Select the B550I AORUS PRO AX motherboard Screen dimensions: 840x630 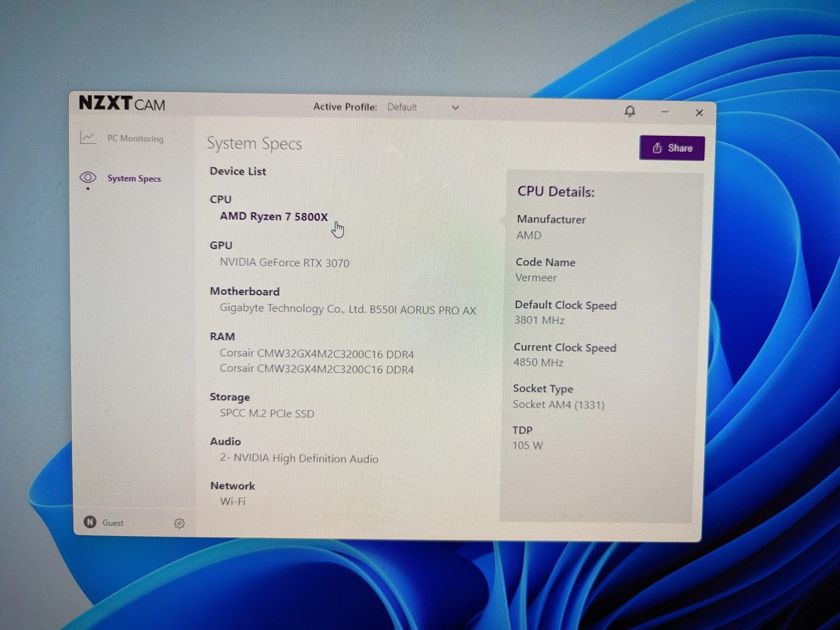(x=348, y=309)
